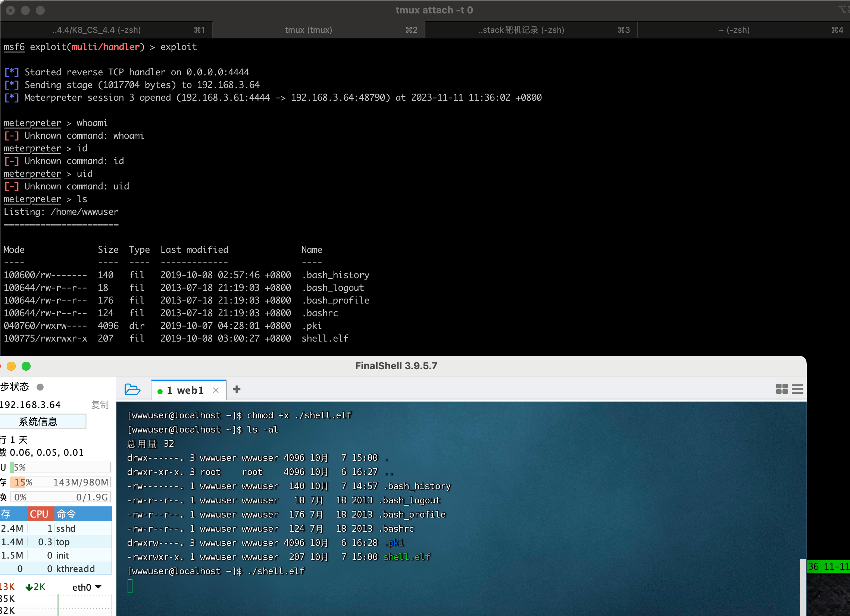This screenshot has height=616, width=850.
Task: Sort processes by CPU column
Action: pos(41,514)
